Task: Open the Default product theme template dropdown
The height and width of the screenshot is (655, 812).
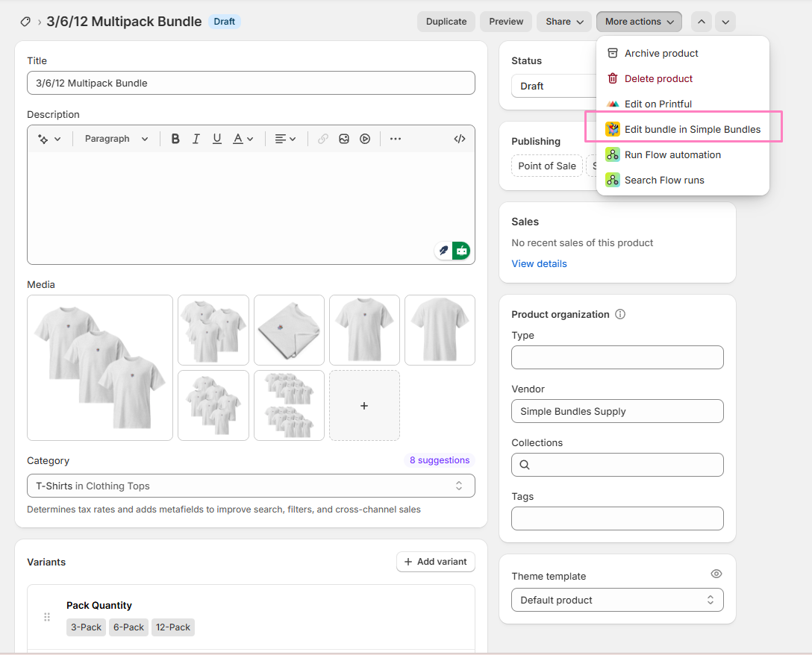Action: (x=617, y=600)
